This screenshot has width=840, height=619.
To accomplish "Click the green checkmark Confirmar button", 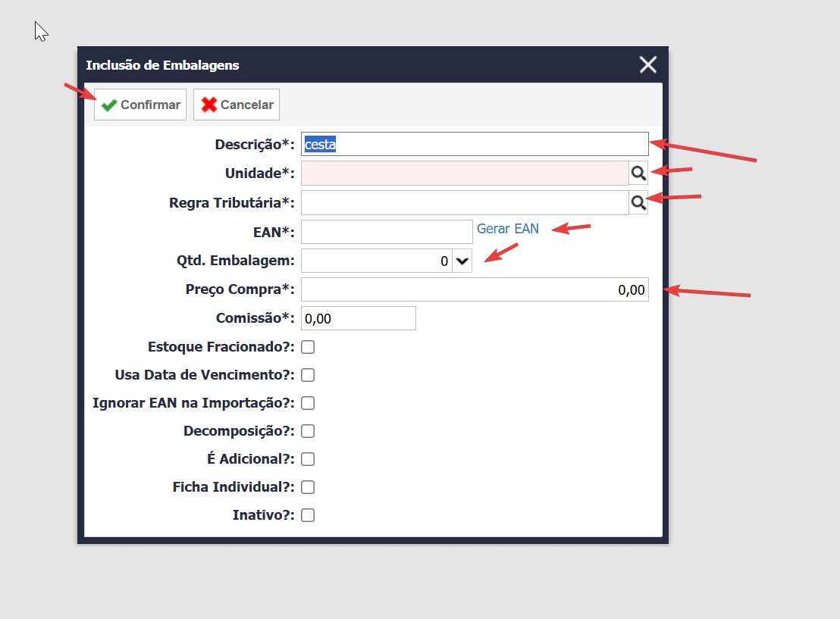I will click(x=140, y=105).
